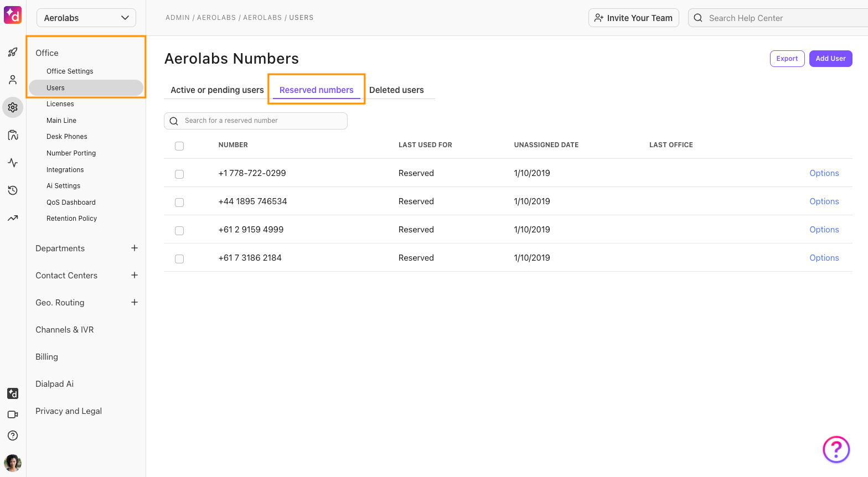Viewport: 868px width, 477px height.
Task: Open QoS Dashboard
Action: click(x=71, y=203)
